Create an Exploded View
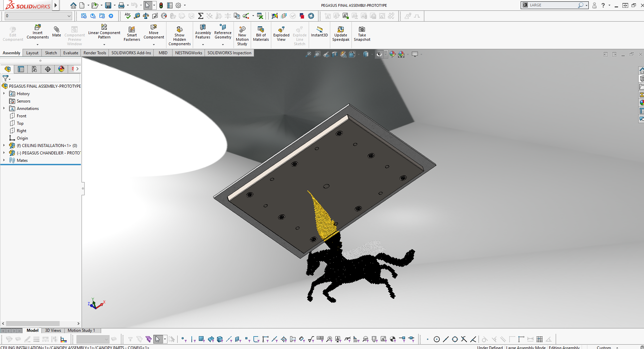This screenshot has width=644, height=349. pos(281,34)
